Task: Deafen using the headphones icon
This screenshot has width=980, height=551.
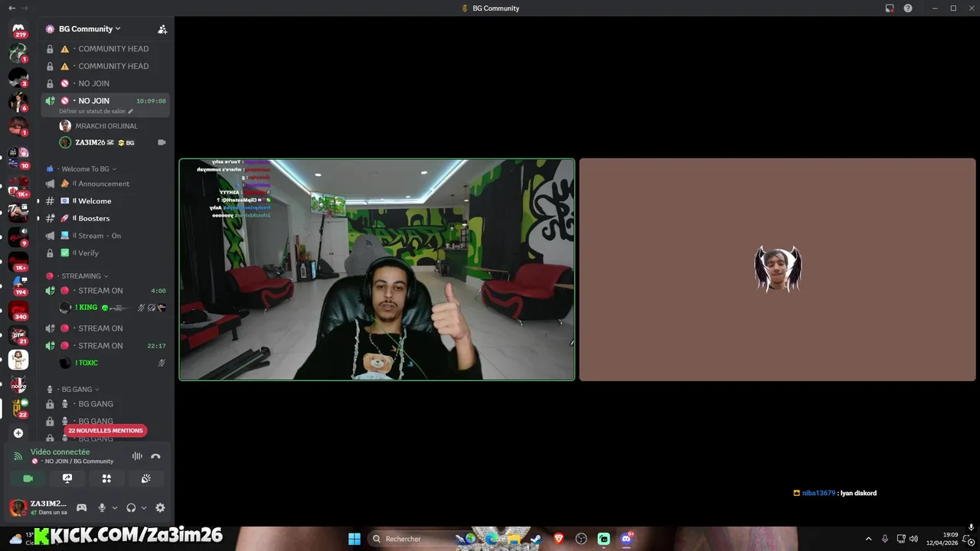Action: pyautogui.click(x=131, y=507)
